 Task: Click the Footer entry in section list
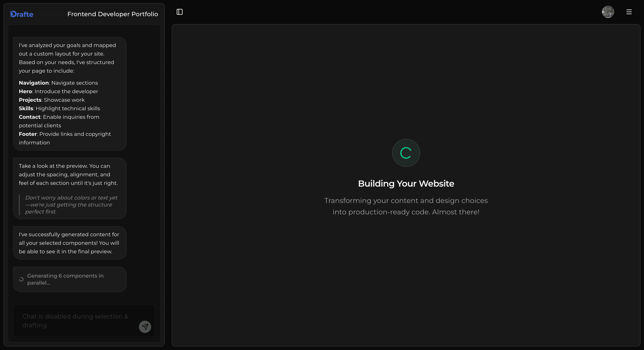pos(28,134)
